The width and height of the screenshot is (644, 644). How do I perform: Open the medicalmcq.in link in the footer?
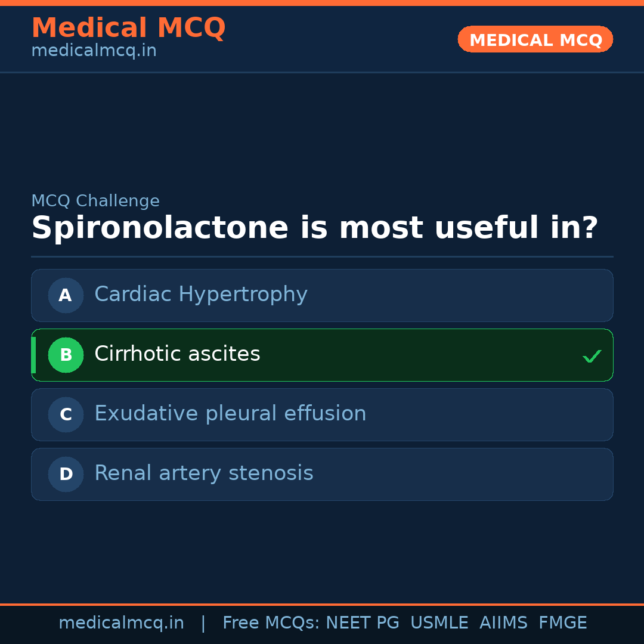121,623
